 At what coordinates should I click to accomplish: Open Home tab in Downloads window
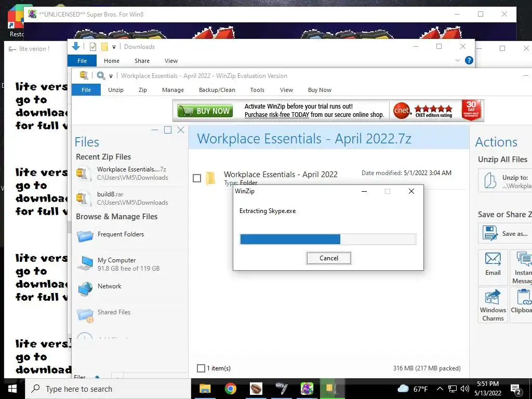coord(112,61)
